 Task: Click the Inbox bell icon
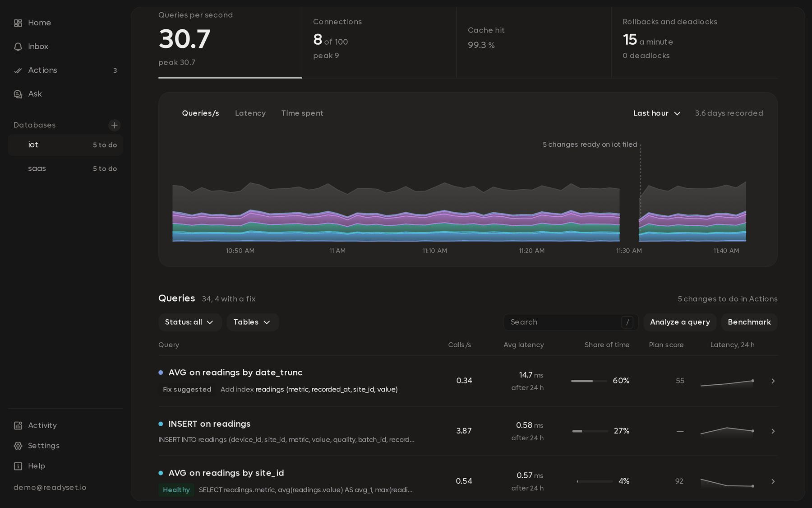point(18,47)
